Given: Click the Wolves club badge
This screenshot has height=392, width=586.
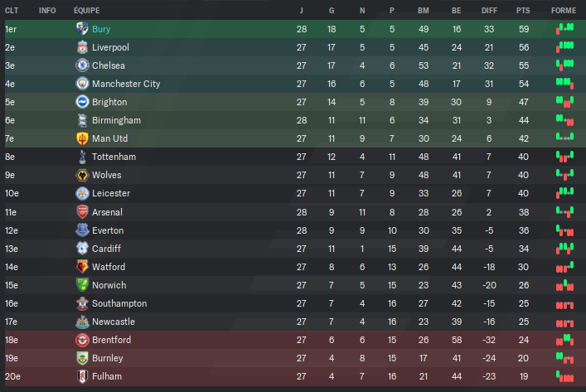Looking at the screenshot, I should pos(82,175).
